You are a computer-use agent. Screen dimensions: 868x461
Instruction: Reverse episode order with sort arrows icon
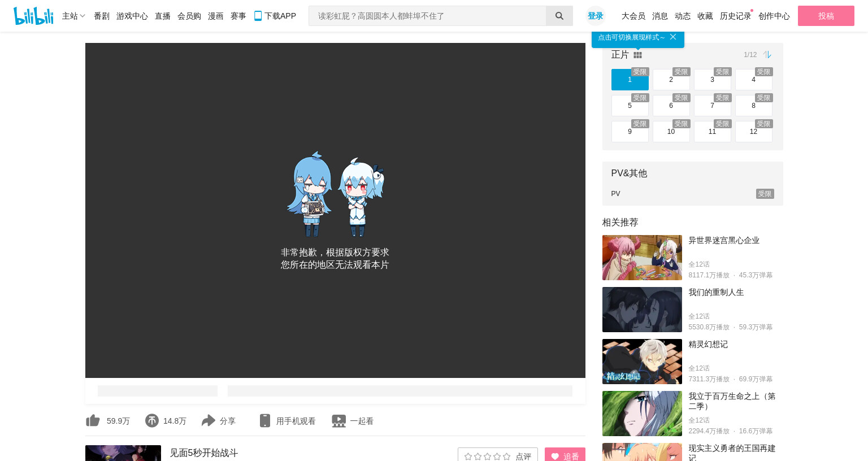coord(767,55)
